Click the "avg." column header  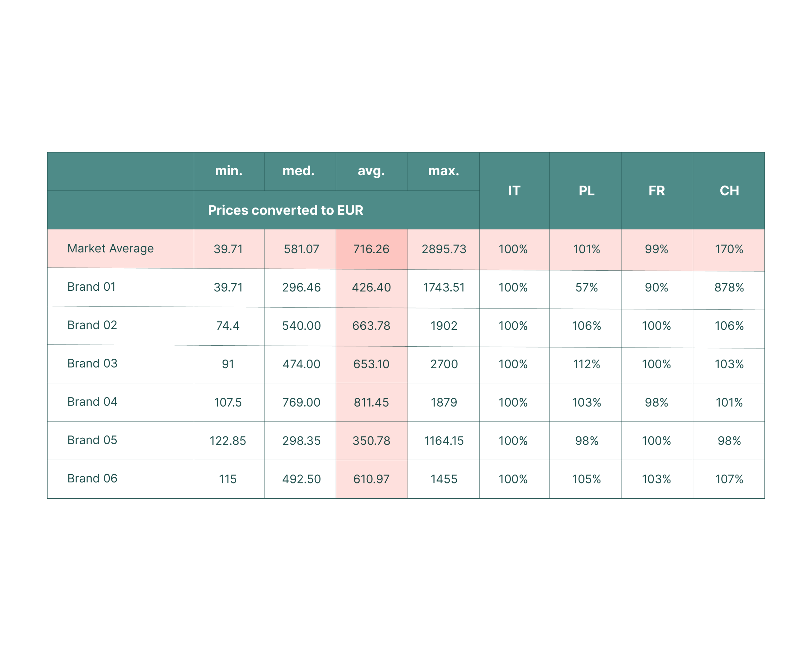pyautogui.click(x=371, y=171)
